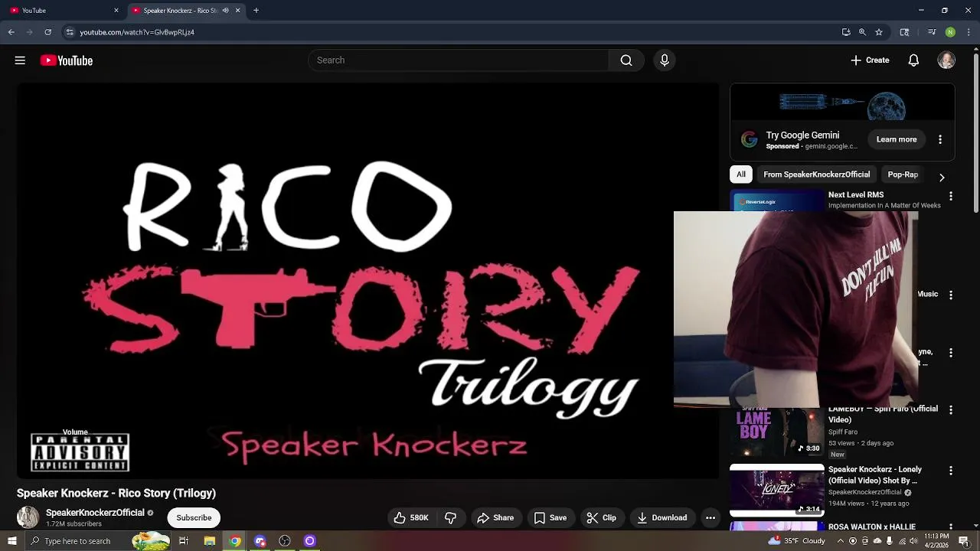Download the video
The height and width of the screenshot is (551, 980).
662,518
